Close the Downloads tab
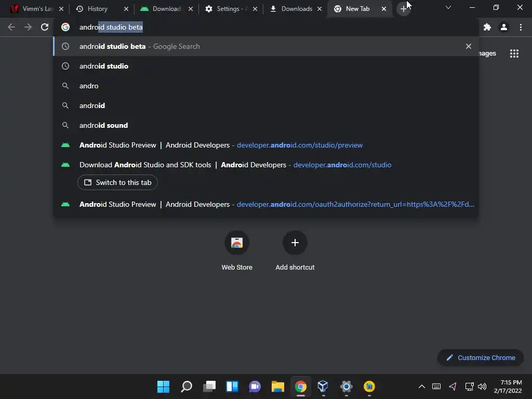Screen dimensions: 532x399 [320, 9]
